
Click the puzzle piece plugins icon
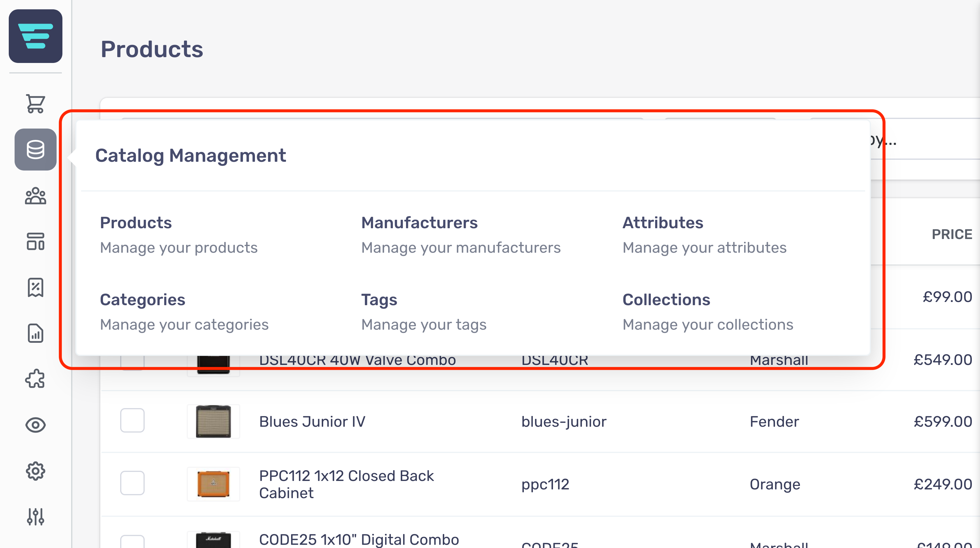(35, 379)
